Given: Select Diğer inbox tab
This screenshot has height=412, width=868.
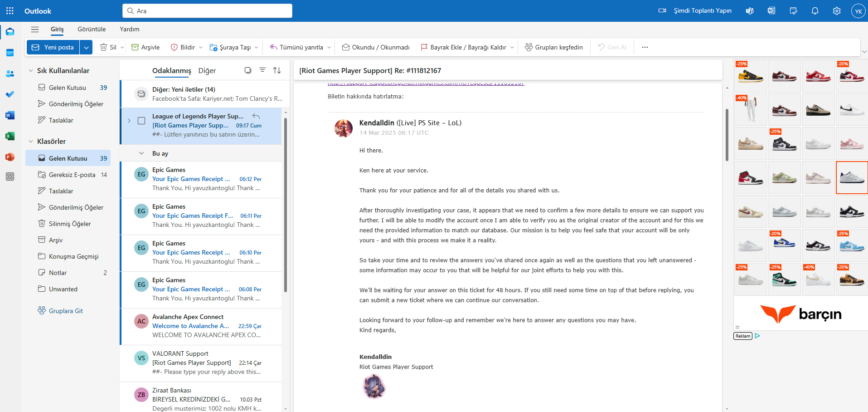Looking at the screenshot, I should [x=207, y=71].
